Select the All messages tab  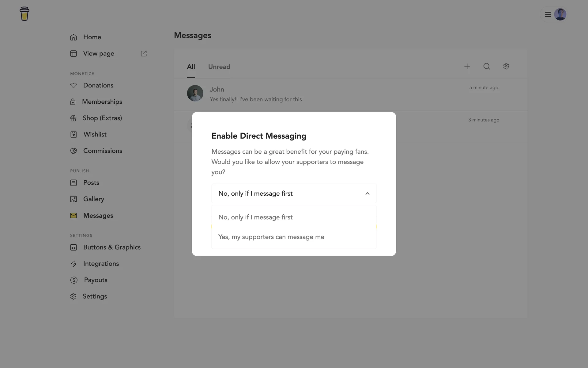tap(191, 67)
